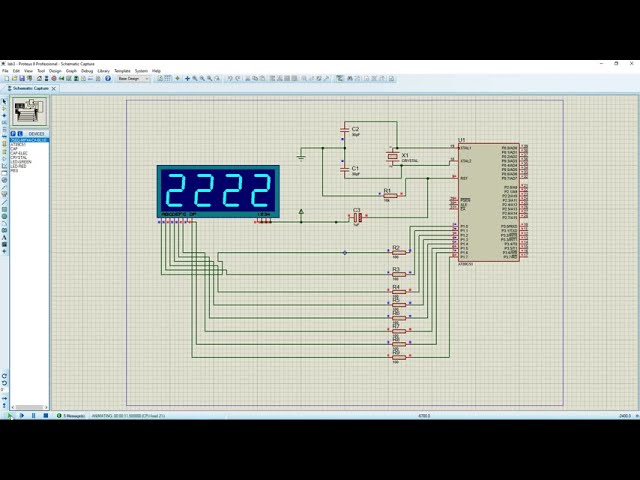Image resolution: width=640 pixels, height=480 pixels.
Task: Pause the running simulation
Action: pyautogui.click(x=33, y=416)
